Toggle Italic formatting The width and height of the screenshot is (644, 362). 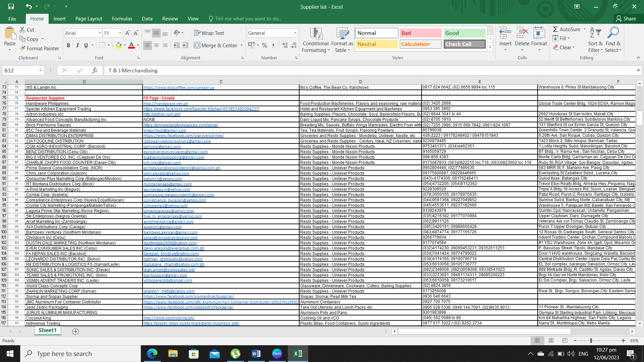(77, 45)
